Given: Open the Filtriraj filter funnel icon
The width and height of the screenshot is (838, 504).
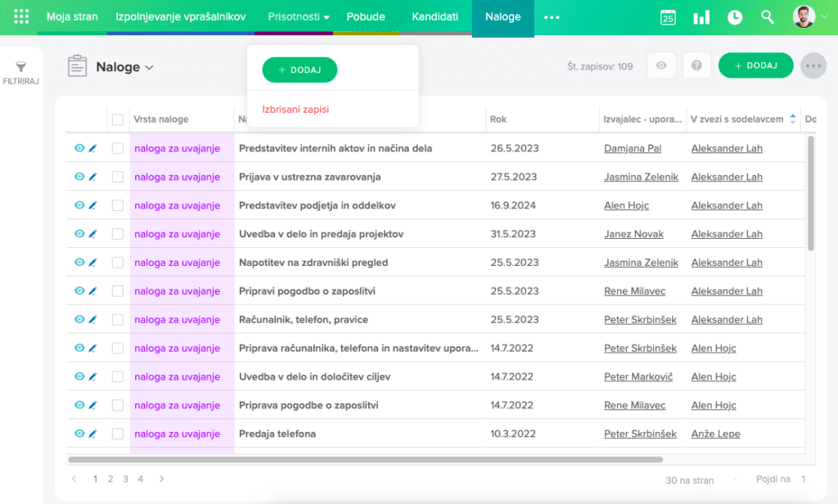Looking at the screenshot, I should 21,68.
